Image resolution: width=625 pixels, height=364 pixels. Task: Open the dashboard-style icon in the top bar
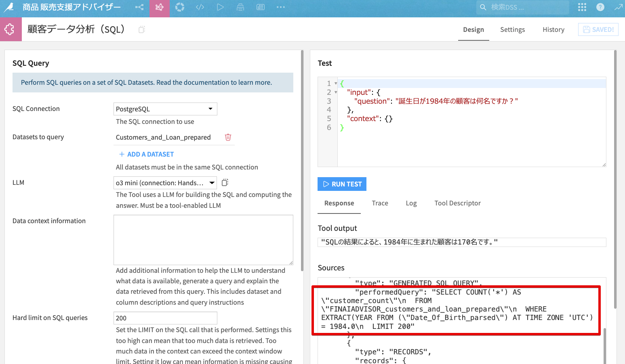pyautogui.click(x=261, y=7)
